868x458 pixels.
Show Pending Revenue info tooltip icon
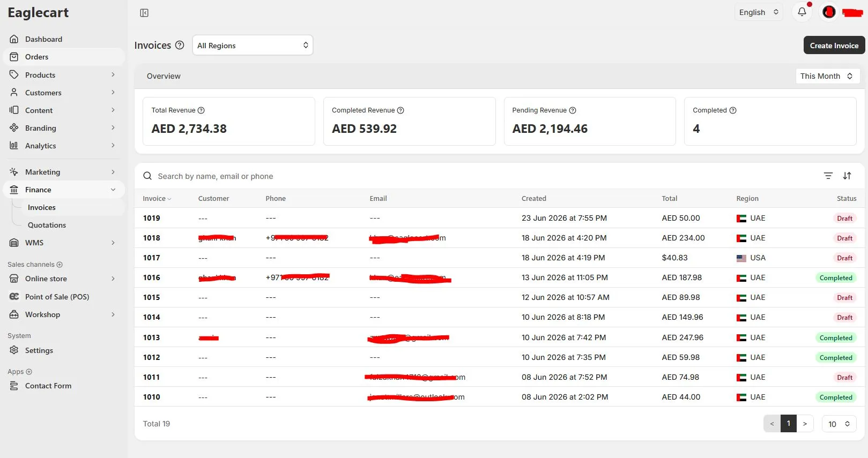tap(573, 110)
